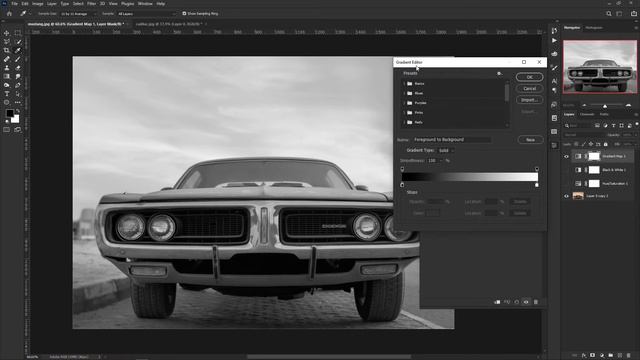The image size is (640, 360).
Task: Select the Spot Healing Brush tool
Action: pyautogui.click(x=7, y=59)
